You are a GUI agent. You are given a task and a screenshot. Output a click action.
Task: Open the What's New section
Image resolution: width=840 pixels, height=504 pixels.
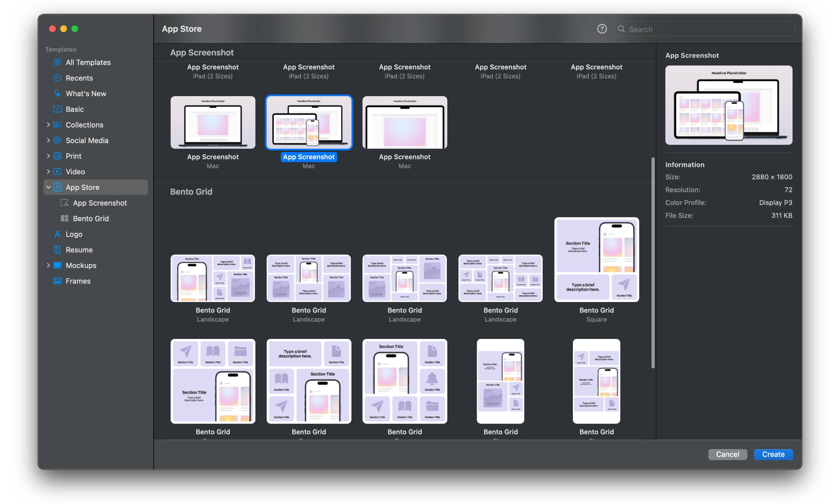click(x=58, y=93)
